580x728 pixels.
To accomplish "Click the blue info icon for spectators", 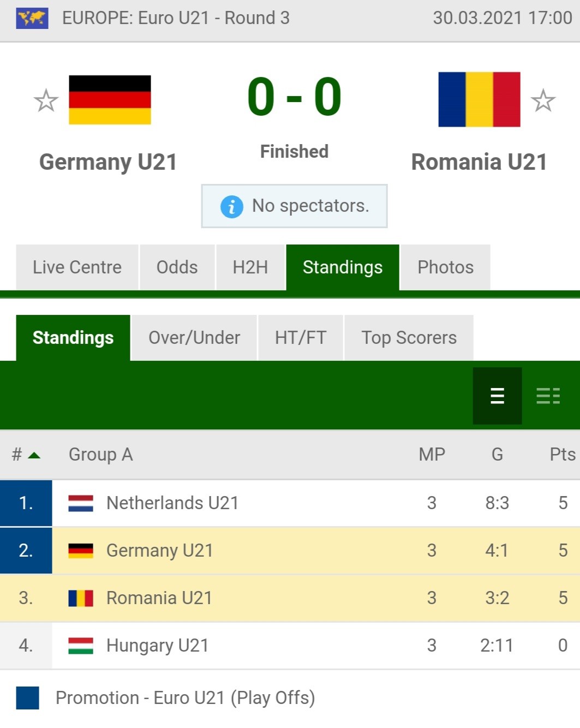I will pyautogui.click(x=232, y=207).
